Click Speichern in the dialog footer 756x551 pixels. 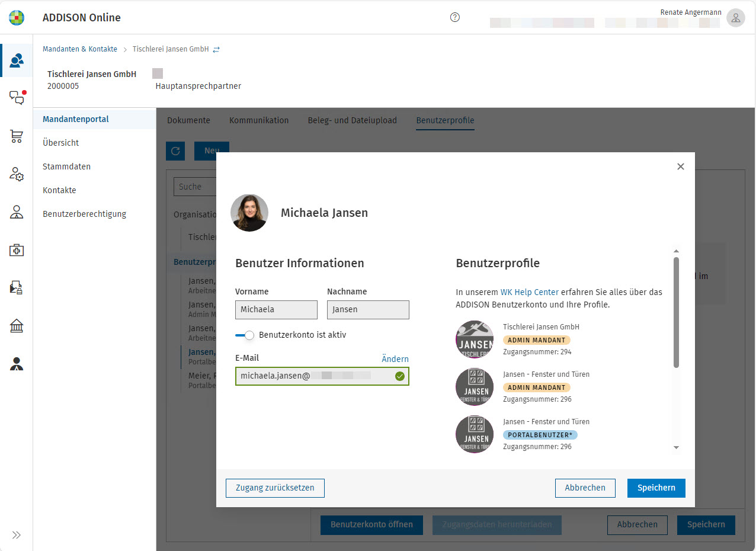pos(656,488)
